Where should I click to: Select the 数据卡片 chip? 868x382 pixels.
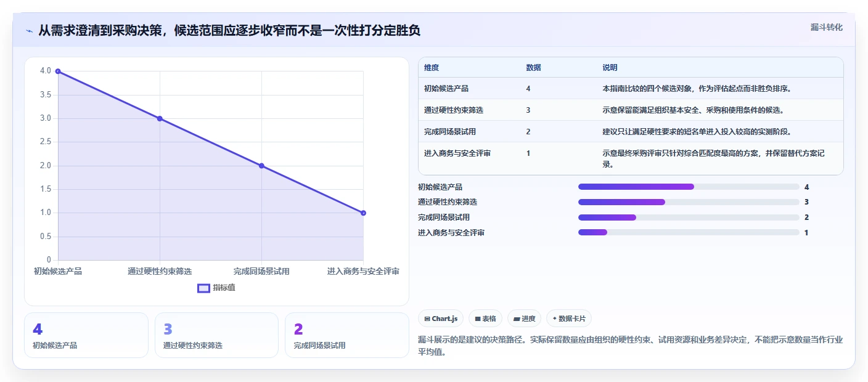tap(569, 319)
